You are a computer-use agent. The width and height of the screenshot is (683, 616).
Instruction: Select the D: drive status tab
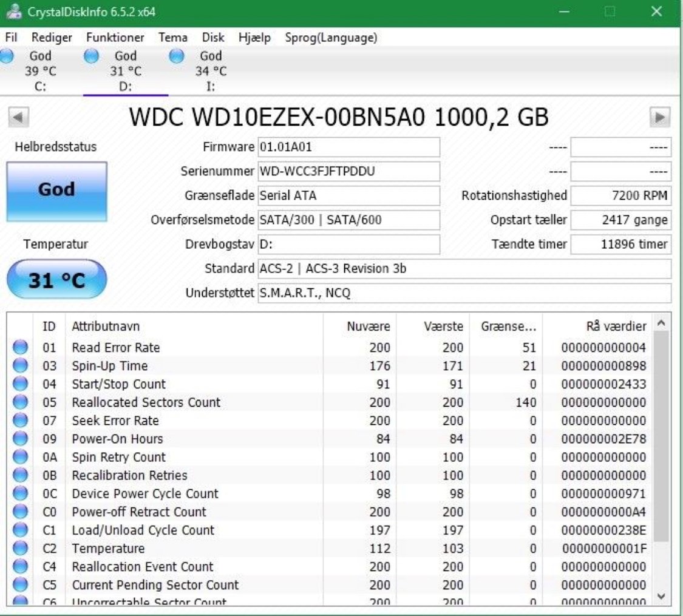pyautogui.click(x=126, y=71)
